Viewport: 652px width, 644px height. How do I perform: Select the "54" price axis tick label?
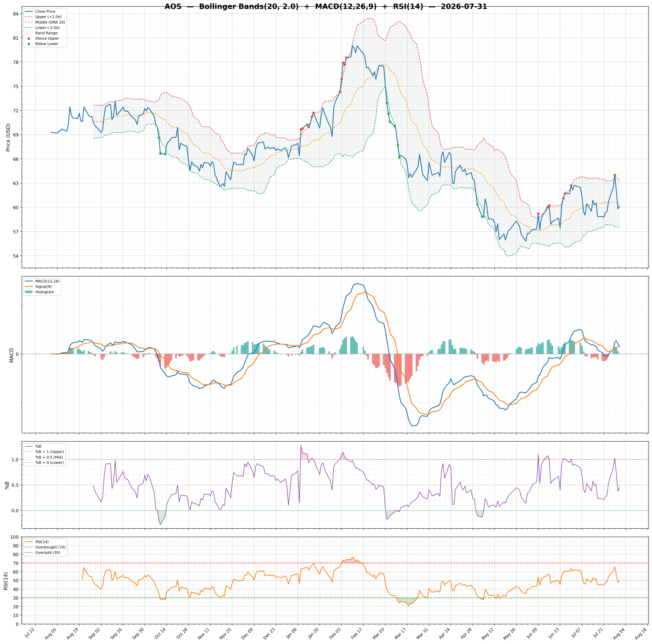coord(16,256)
